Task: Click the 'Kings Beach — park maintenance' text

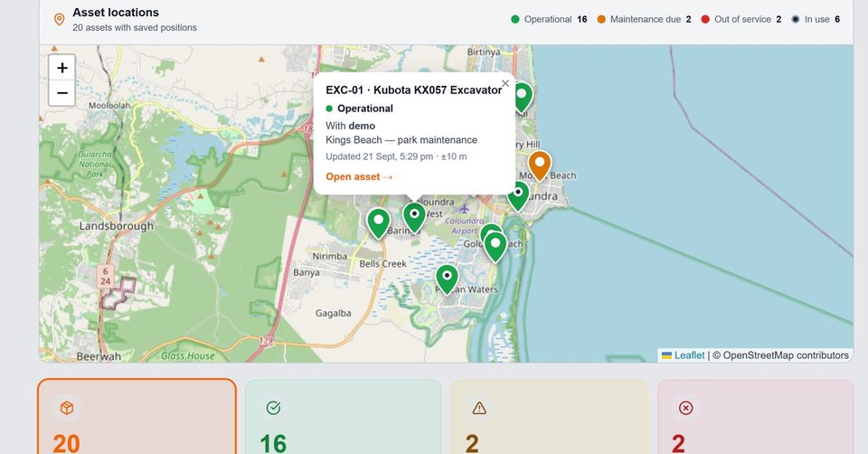Action: point(401,140)
